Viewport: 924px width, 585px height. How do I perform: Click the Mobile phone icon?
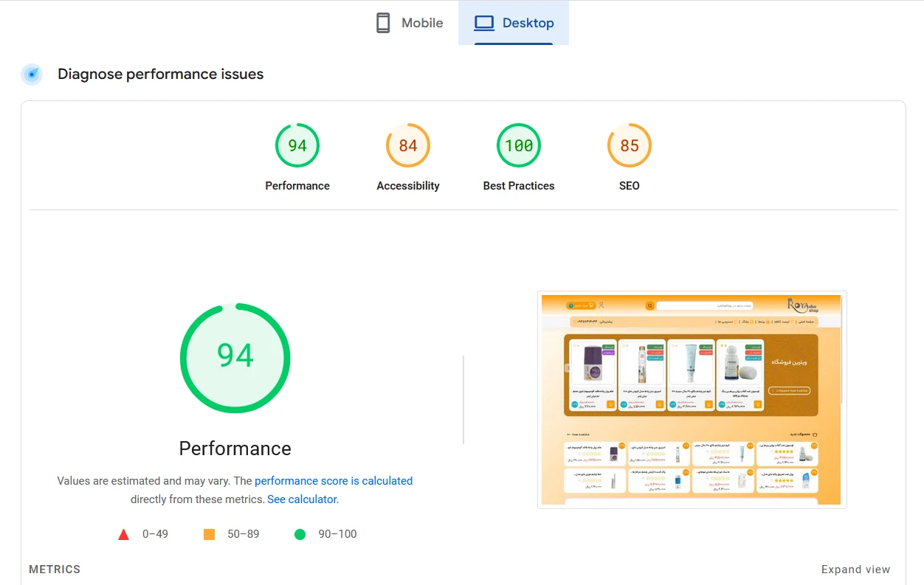coord(383,23)
